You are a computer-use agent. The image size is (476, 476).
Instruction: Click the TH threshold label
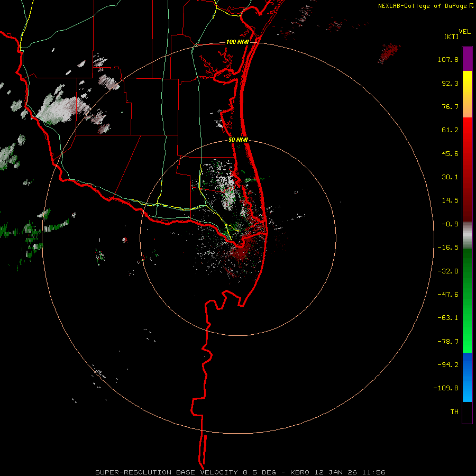454,411
